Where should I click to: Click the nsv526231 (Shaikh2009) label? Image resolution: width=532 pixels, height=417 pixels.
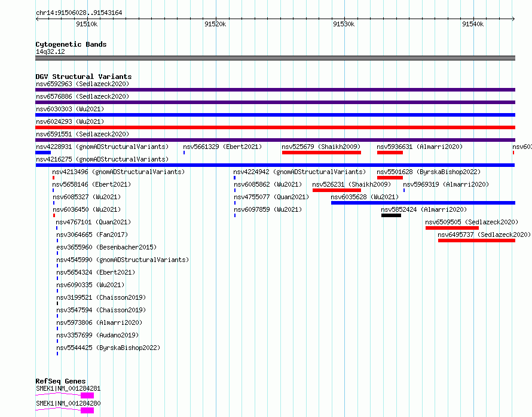tap(351, 184)
